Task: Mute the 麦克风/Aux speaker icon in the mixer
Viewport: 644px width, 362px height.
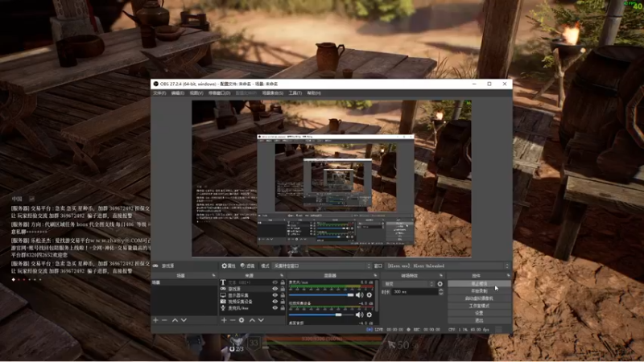Action: (x=360, y=295)
